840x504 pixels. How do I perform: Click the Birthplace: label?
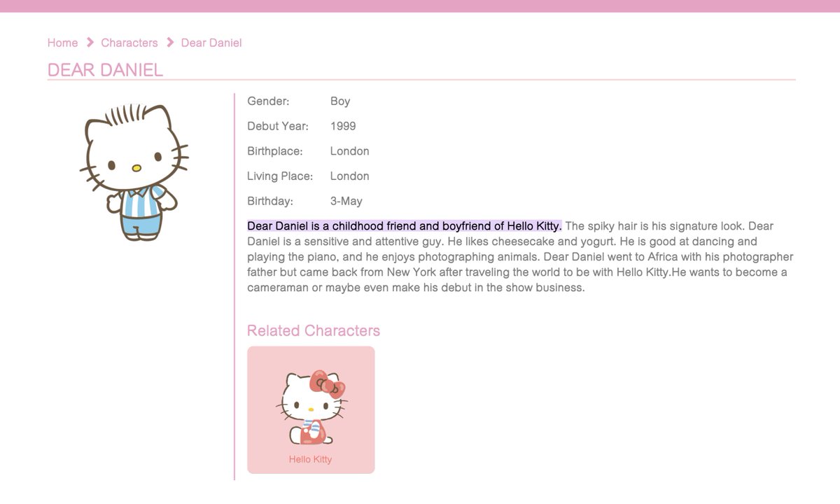click(275, 151)
